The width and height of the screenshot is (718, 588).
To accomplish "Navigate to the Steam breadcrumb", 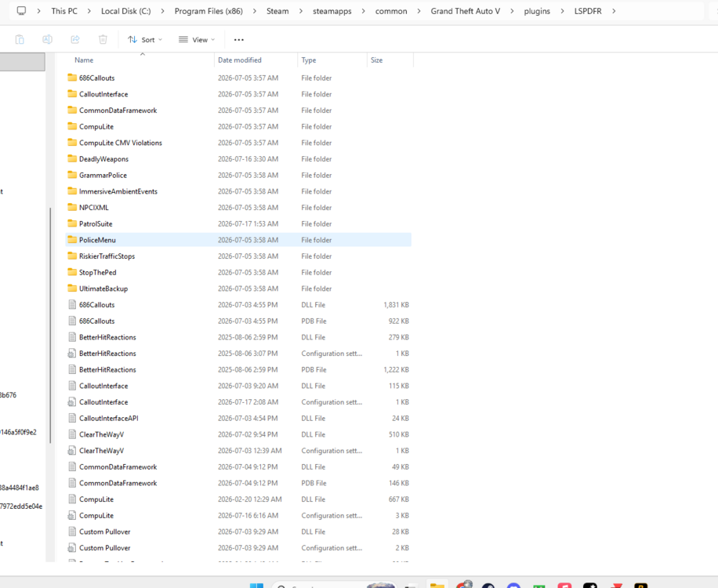I will coord(277,11).
